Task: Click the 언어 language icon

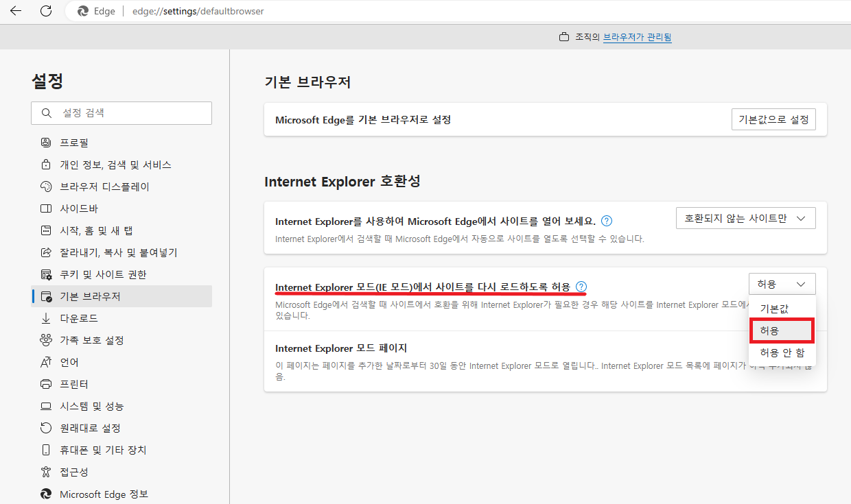Action: coord(46,362)
